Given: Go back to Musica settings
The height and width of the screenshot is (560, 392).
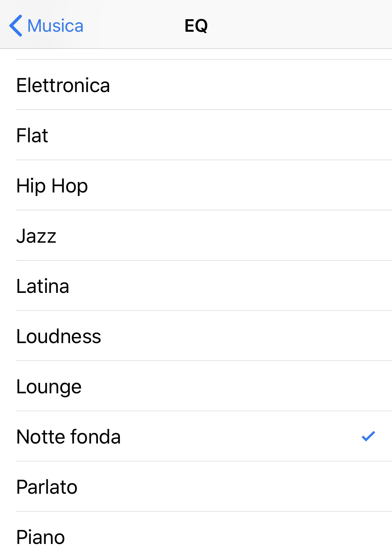Looking at the screenshot, I should (55, 26).
